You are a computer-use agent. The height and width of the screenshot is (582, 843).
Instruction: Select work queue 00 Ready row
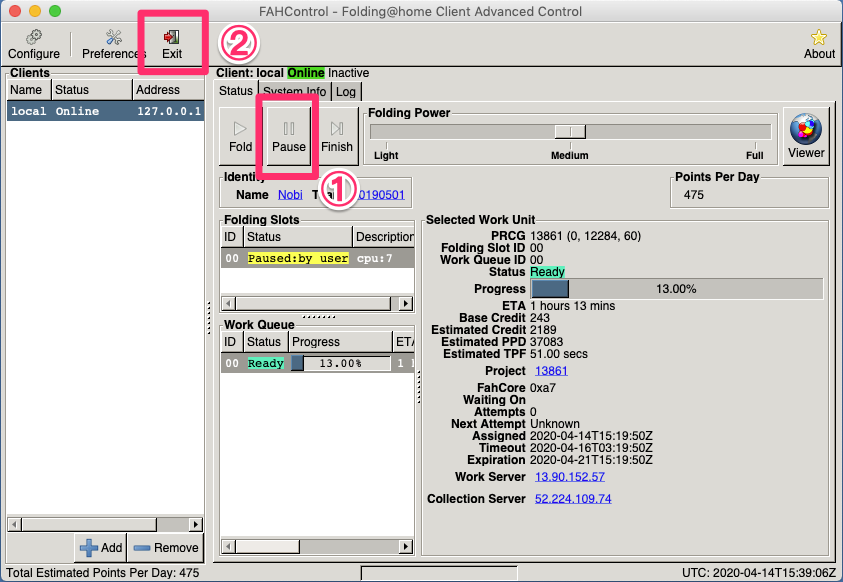click(x=317, y=363)
